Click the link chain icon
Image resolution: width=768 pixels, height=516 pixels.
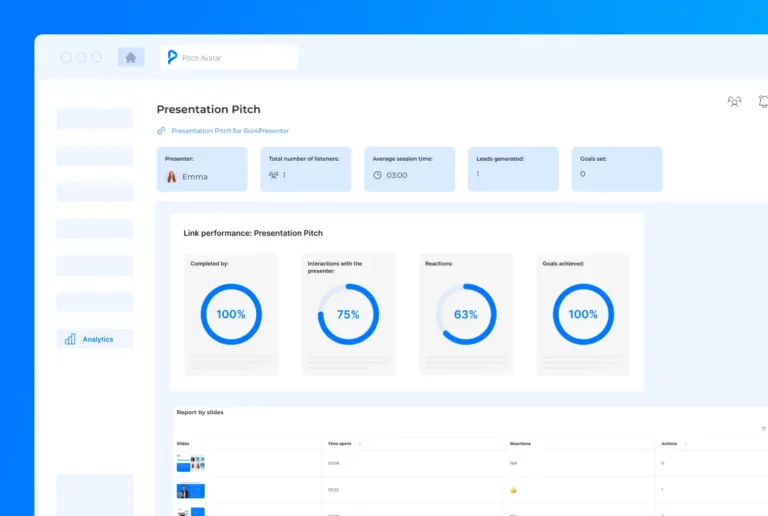[161, 131]
